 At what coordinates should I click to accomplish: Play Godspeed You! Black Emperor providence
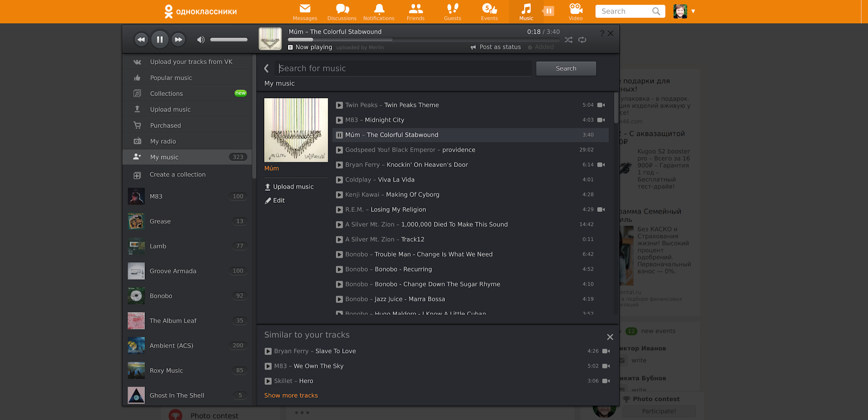click(339, 150)
